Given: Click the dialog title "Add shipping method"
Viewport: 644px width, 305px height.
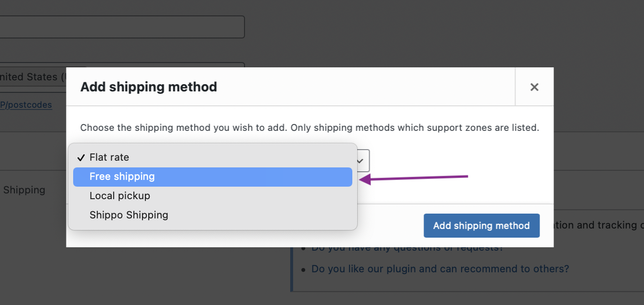Looking at the screenshot, I should [148, 87].
